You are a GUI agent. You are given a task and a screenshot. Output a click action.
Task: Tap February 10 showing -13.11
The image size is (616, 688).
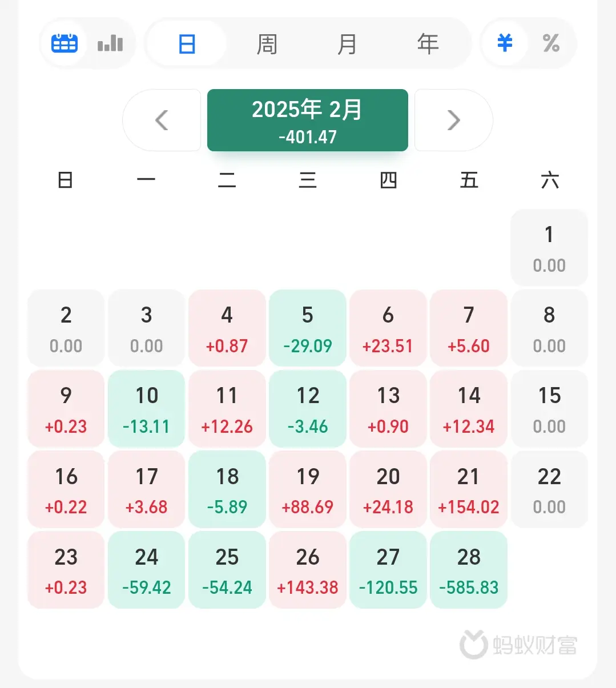pos(146,409)
